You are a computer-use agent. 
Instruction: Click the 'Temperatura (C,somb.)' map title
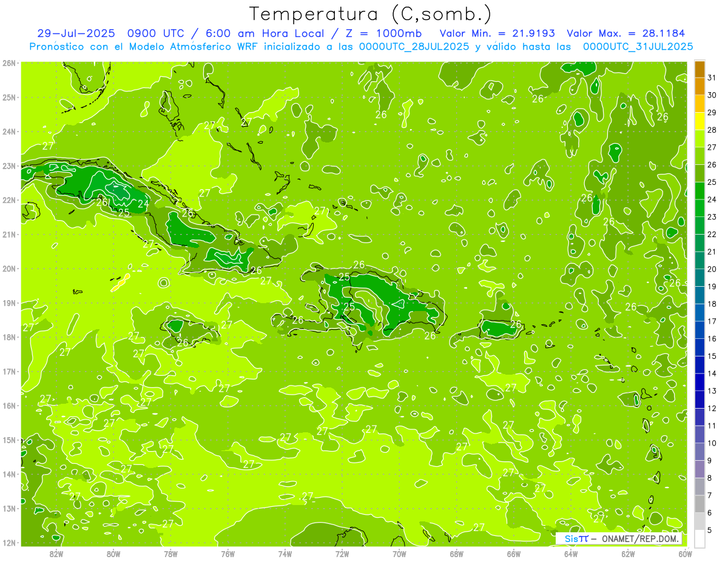[x=371, y=14]
